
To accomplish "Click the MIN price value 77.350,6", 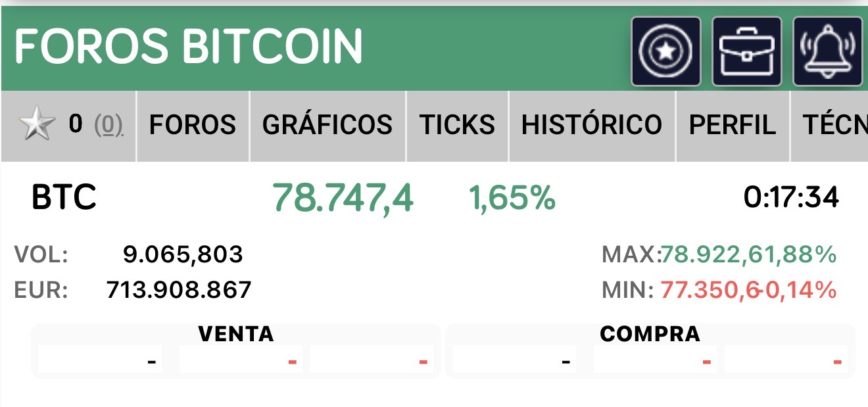I will click(x=710, y=290).
